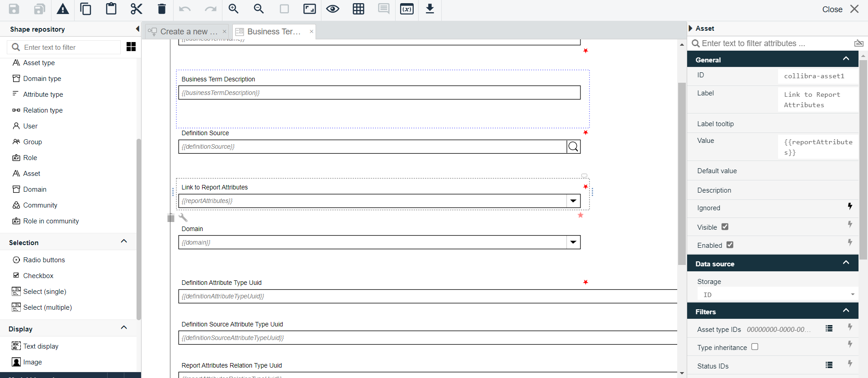Click the lightning icon next to Ignored
Viewport: 868px width, 378px height.
(x=850, y=206)
